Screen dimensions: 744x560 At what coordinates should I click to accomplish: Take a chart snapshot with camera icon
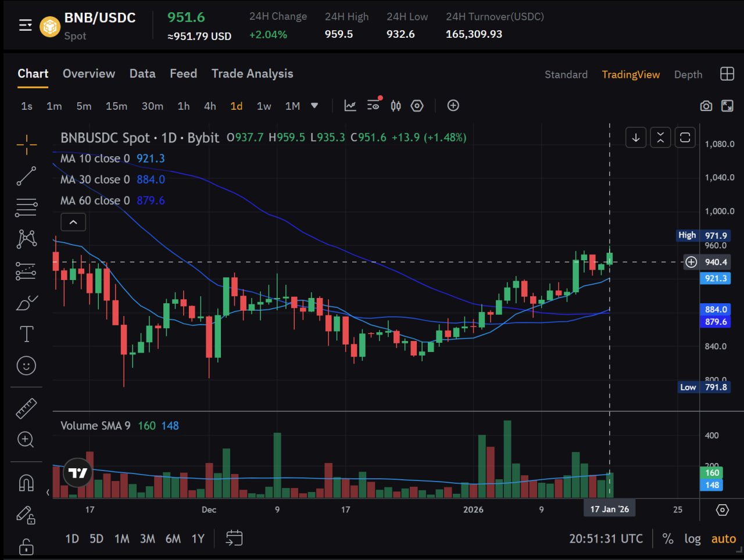click(x=706, y=106)
